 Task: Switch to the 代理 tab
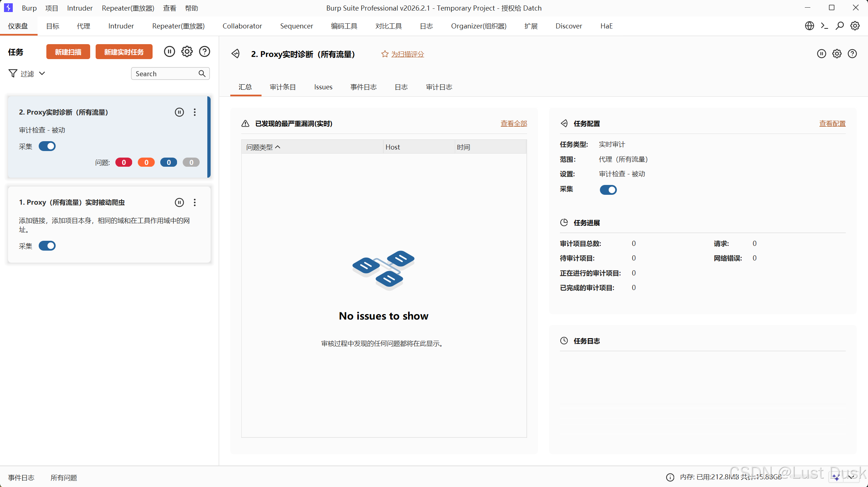tap(84, 26)
